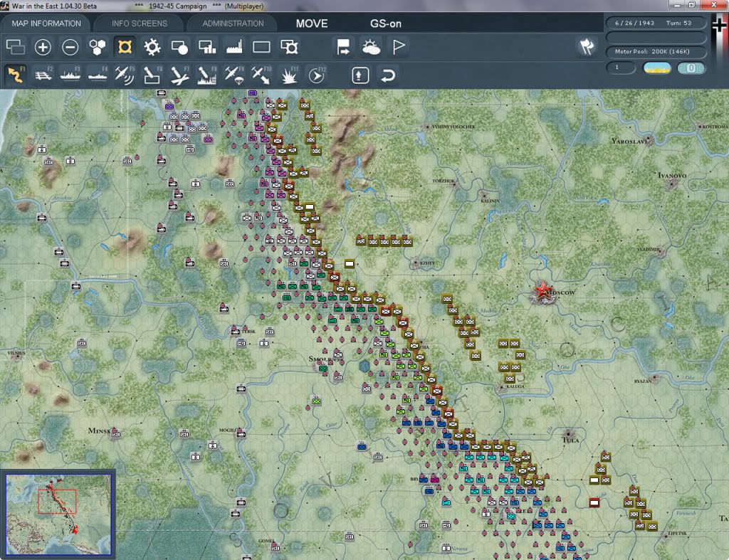Toggle the highlighted yellow hex control icon
Image resolution: width=729 pixels, height=560 pixels.
click(125, 47)
